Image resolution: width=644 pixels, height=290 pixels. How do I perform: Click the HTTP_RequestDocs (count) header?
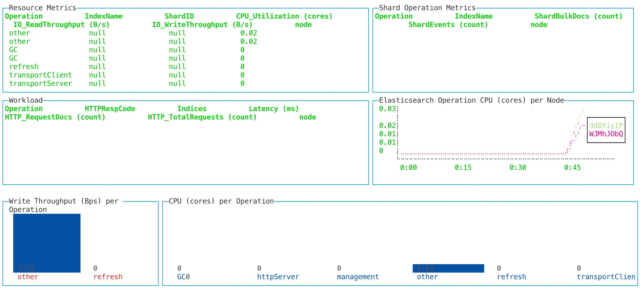pyautogui.click(x=55, y=117)
